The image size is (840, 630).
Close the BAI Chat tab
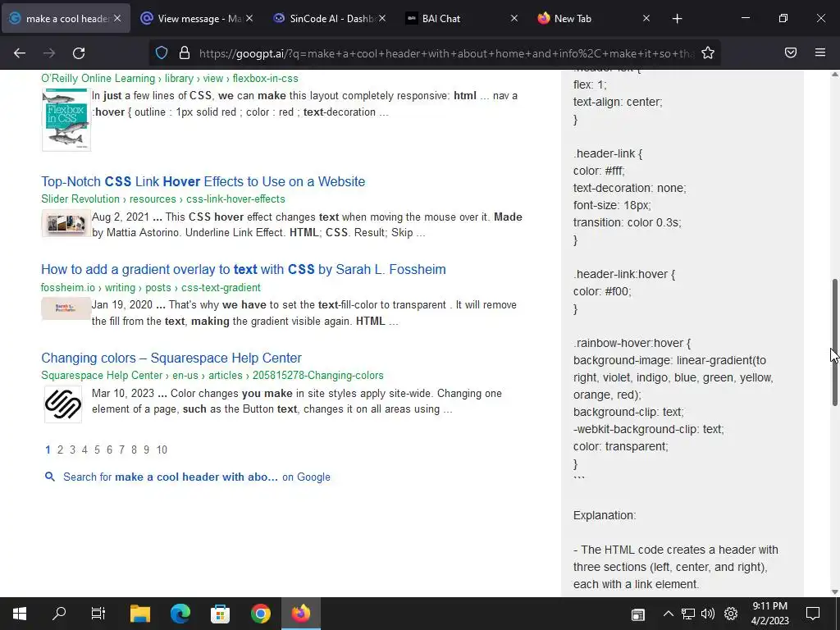514,18
